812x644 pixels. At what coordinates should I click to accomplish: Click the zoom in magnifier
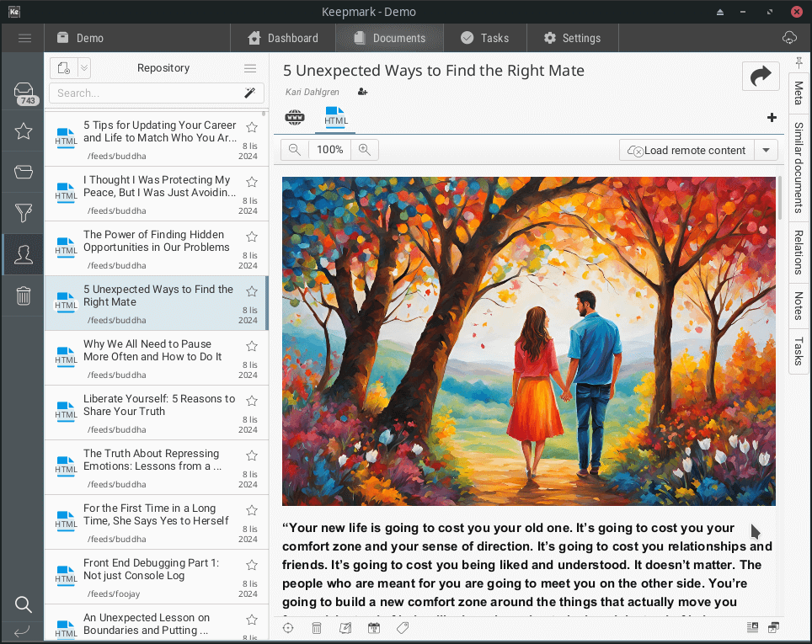pos(365,150)
